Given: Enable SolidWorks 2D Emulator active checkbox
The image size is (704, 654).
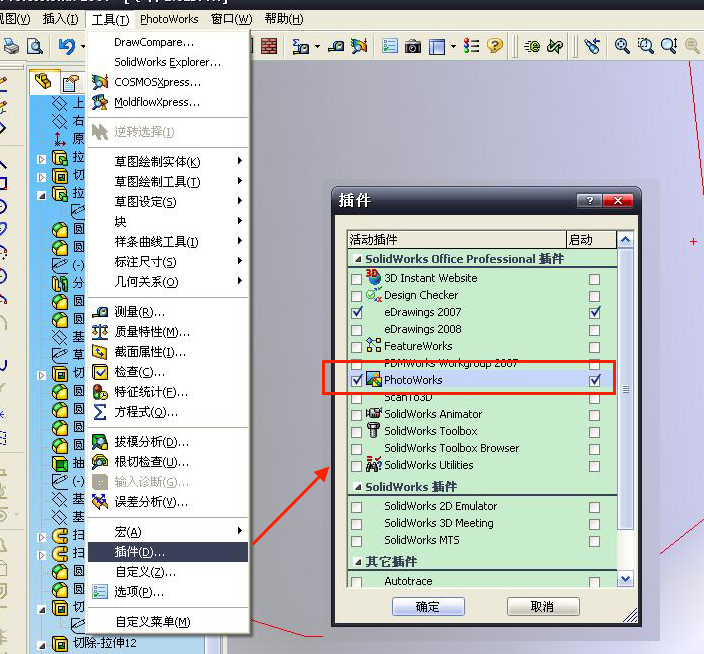Looking at the screenshot, I should point(356,507).
